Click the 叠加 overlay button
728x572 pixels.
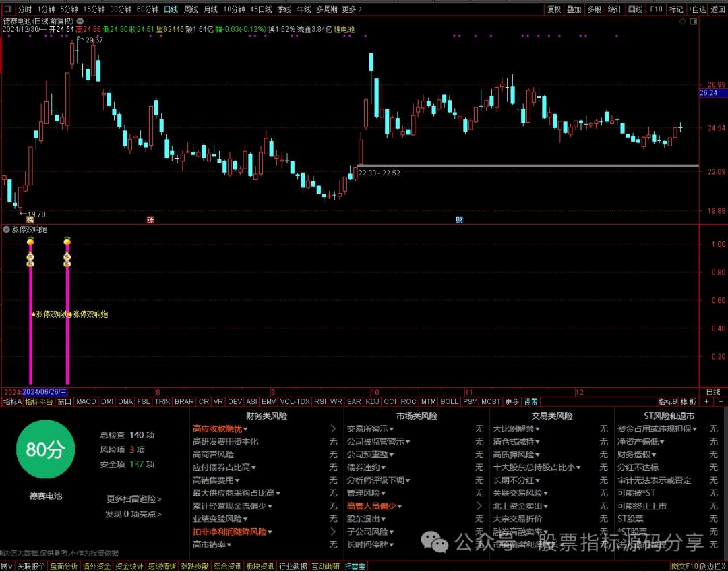(x=574, y=9)
